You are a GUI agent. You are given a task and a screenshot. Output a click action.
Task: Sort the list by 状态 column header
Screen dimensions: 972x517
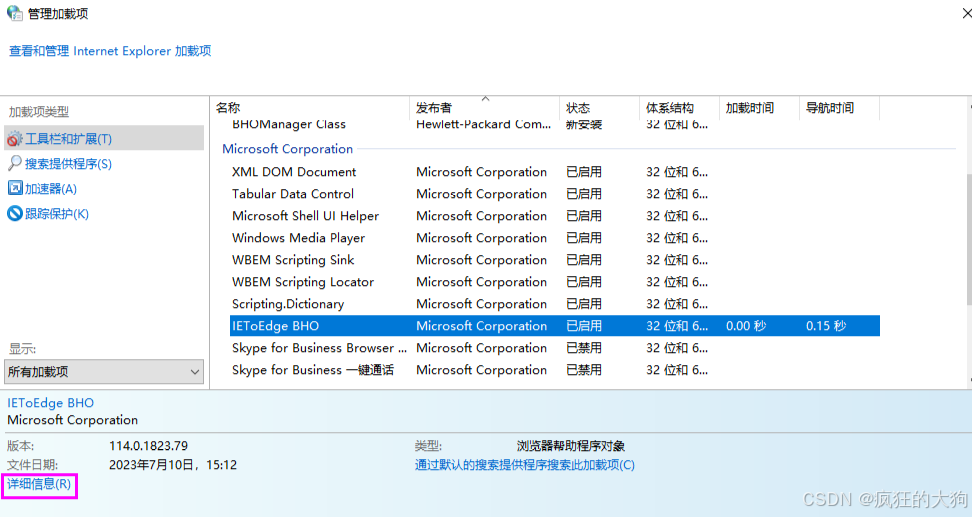[x=599, y=108]
